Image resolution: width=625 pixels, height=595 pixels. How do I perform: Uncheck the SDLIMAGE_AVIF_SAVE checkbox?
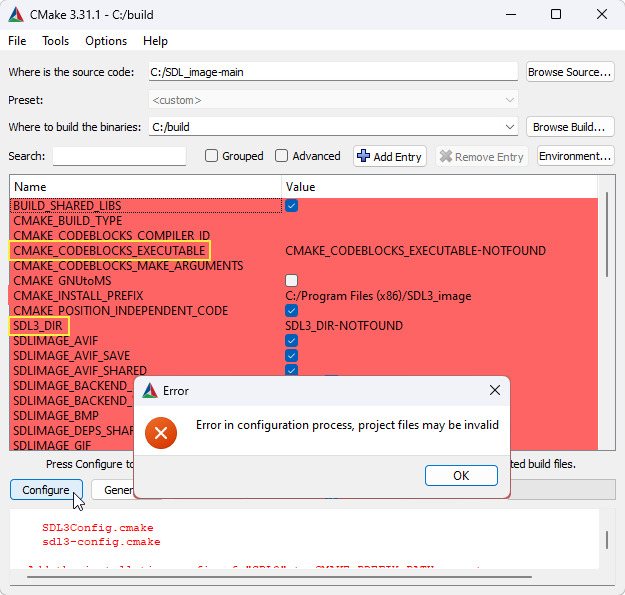click(x=291, y=355)
